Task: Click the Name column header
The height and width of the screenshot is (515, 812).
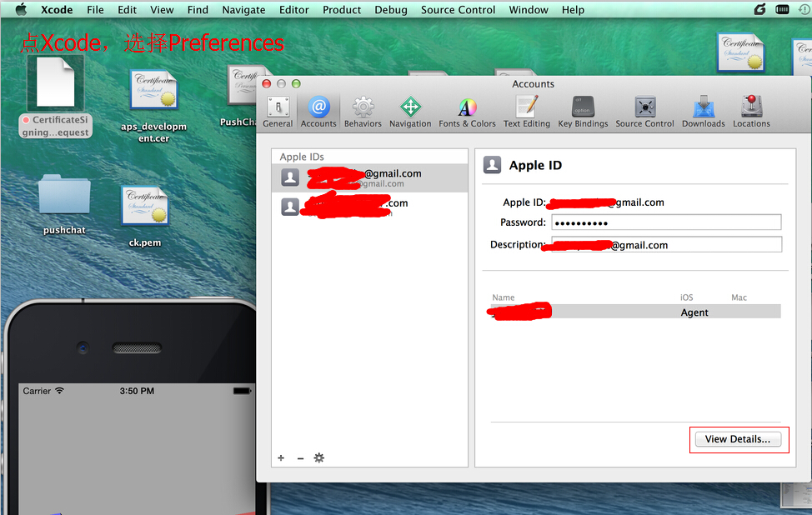Action: coord(504,297)
